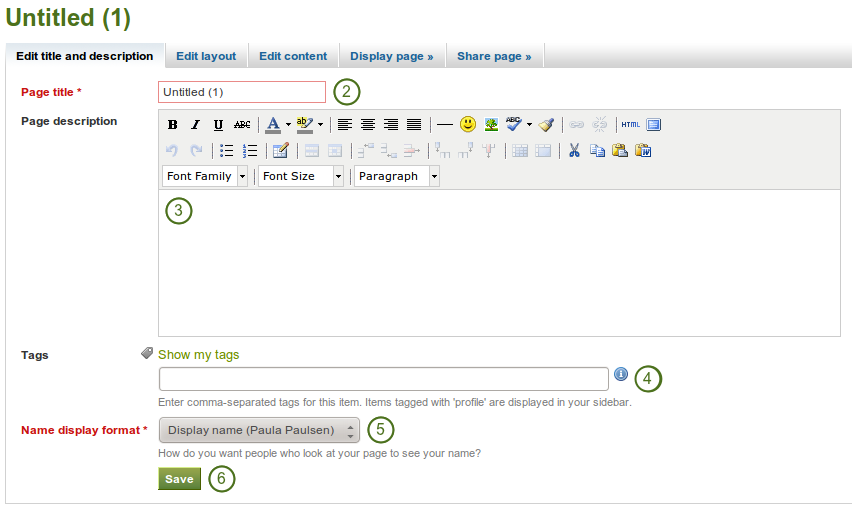Screen dimensions: 852x510
Task: Toggle italic formatting in the editor
Action: pos(195,125)
